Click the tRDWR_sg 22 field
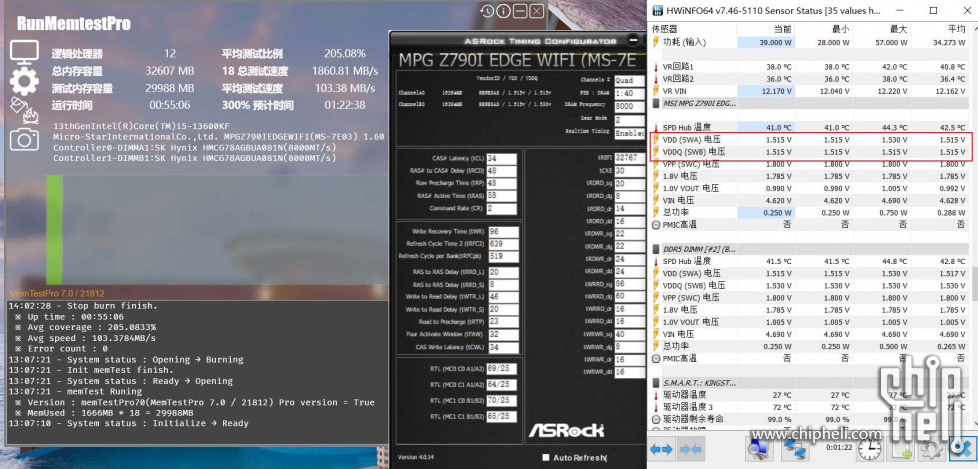This screenshot has height=469, width=978. pyautogui.click(x=629, y=234)
